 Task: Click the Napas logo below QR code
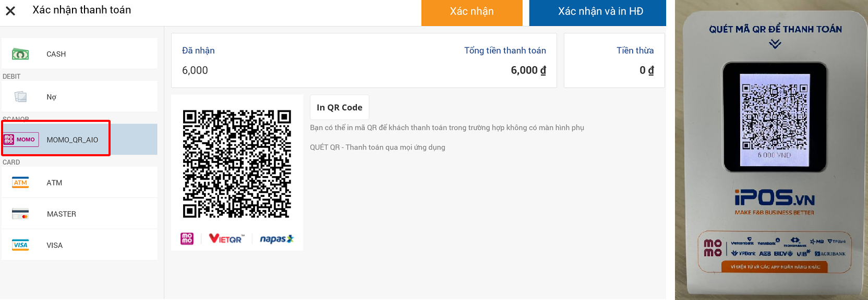[276, 239]
